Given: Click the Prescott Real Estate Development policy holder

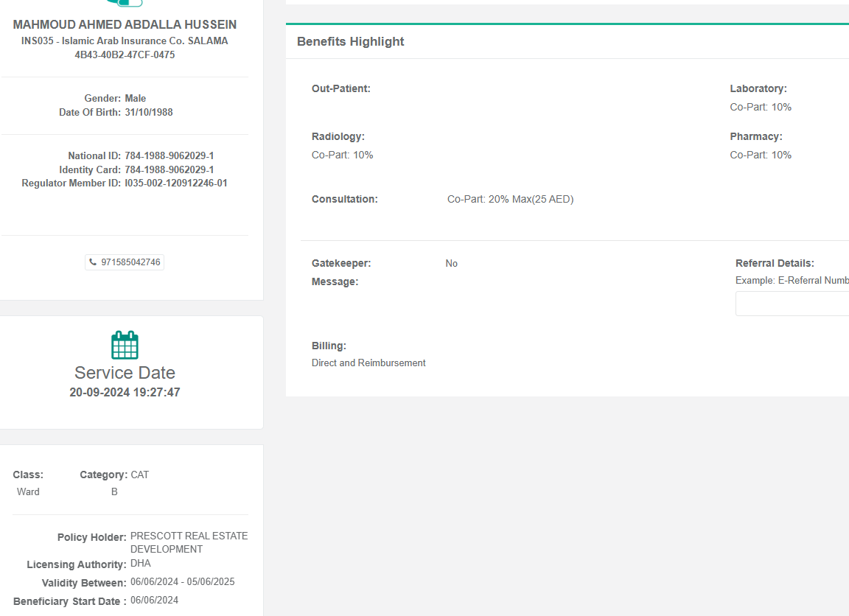Looking at the screenshot, I should 189,542.
